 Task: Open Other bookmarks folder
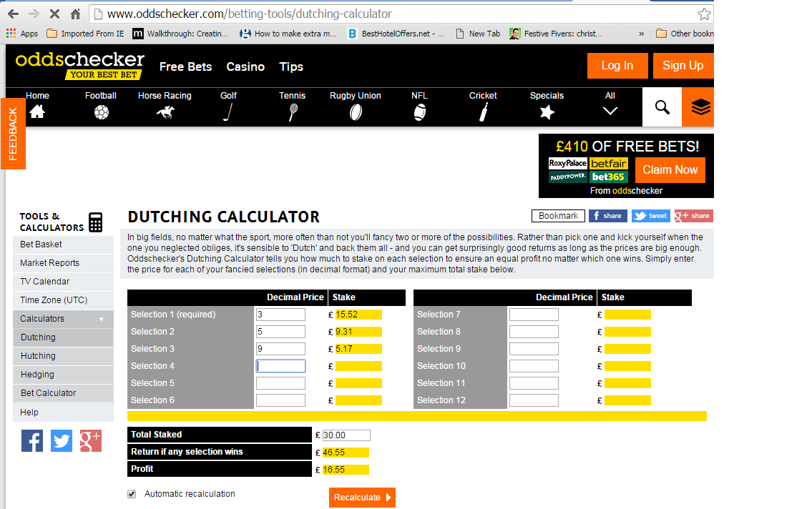(x=685, y=34)
